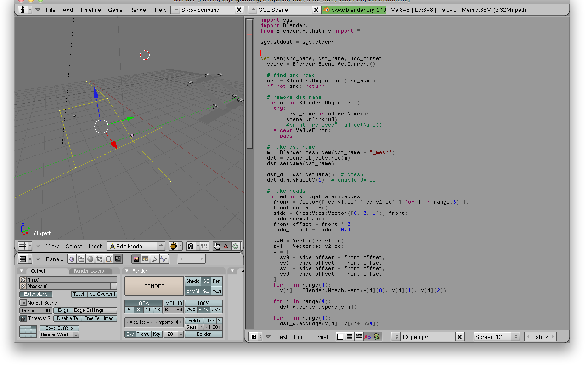Screen dimensions: 588x368
Task: Open the 3D viewport View menu
Action: 52,246
